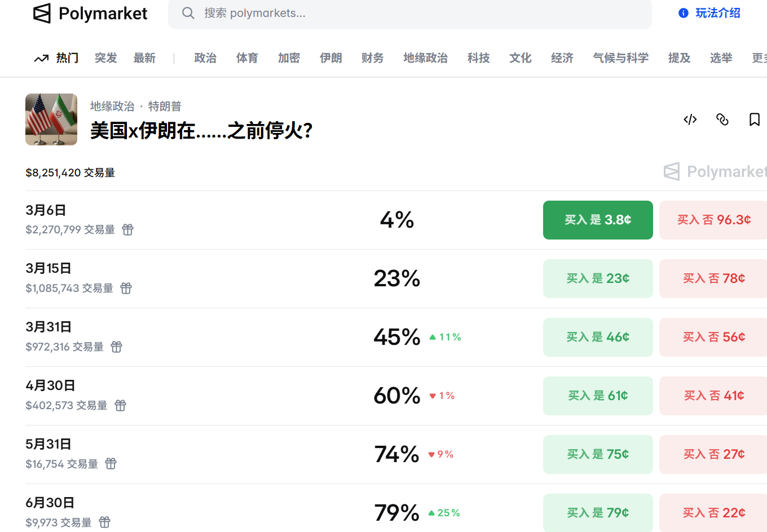Click the gift icon in 4月30日 row
Image resolution: width=767 pixels, height=532 pixels.
tap(121, 405)
